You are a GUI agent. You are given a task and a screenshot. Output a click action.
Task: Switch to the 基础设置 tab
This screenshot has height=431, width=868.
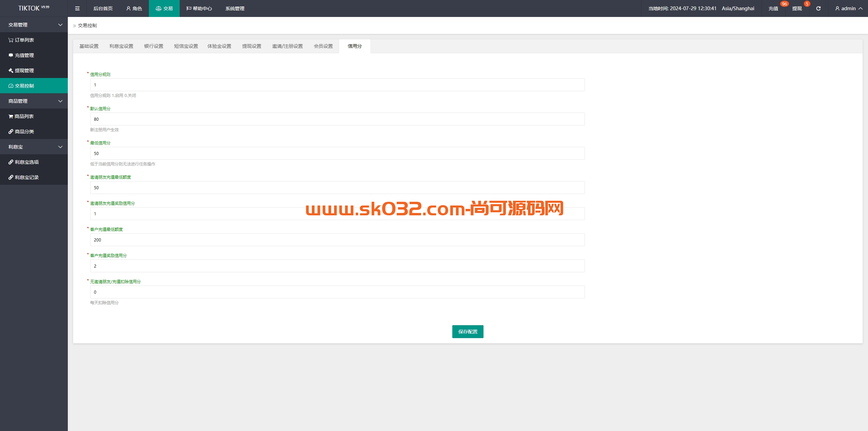(x=89, y=46)
